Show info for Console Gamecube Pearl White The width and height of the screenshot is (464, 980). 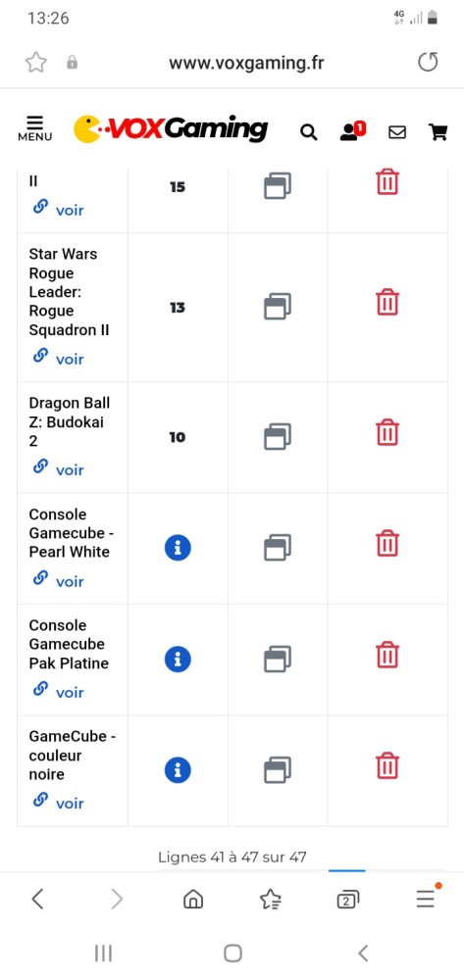coord(178,548)
